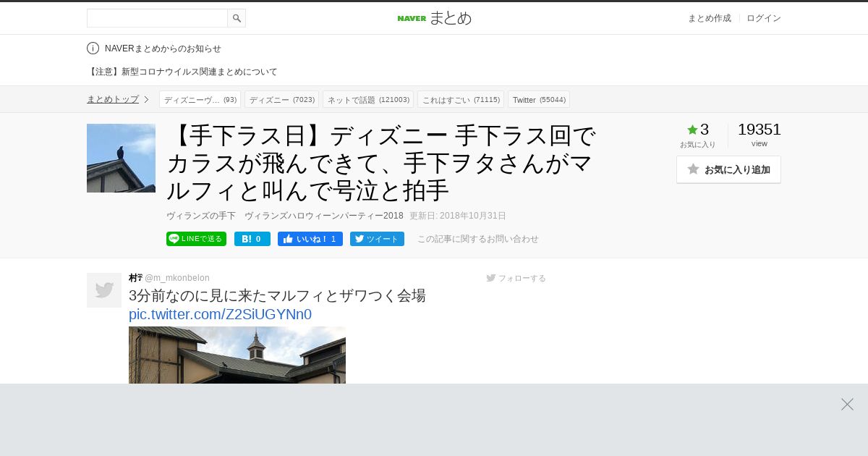Click フォローする for the tweet author
Screen dimensions: 868x456
pos(516,278)
